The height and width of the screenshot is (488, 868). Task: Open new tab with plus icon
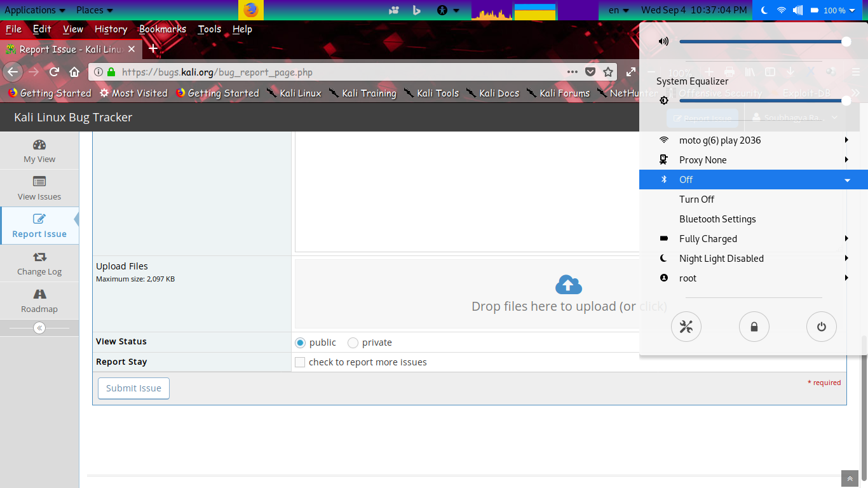coord(153,49)
